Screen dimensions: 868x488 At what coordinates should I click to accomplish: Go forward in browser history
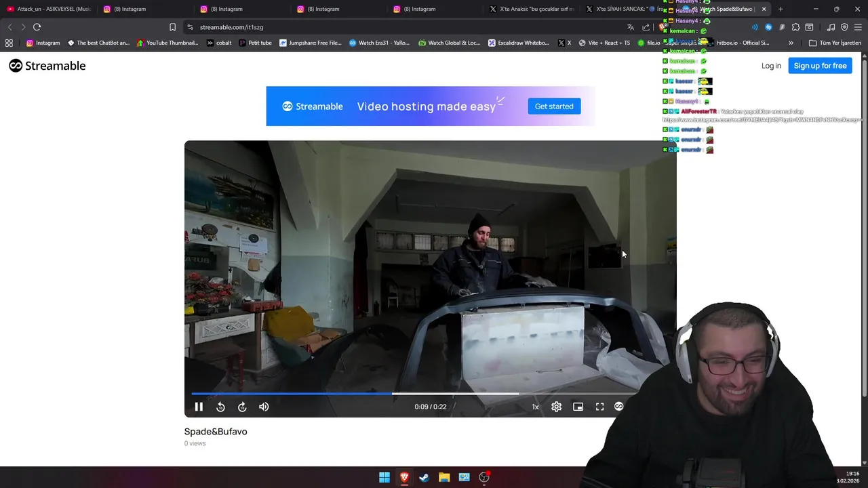(x=23, y=27)
